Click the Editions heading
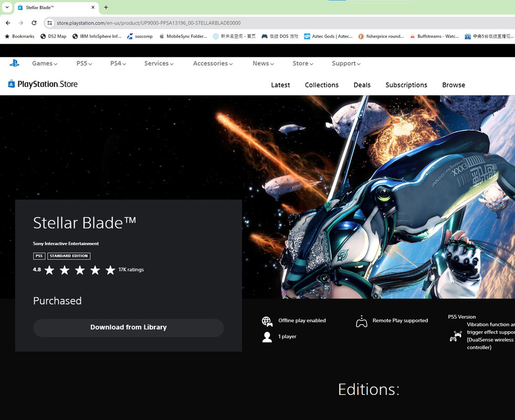This screenshot has width=515, height=420. click(x=369, y=390)
